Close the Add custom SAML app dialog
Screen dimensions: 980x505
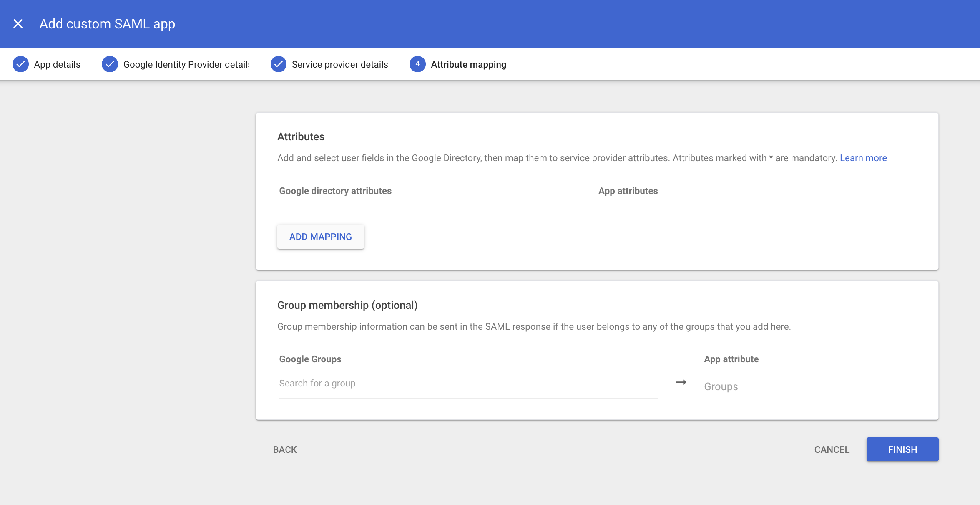[18, 24]
